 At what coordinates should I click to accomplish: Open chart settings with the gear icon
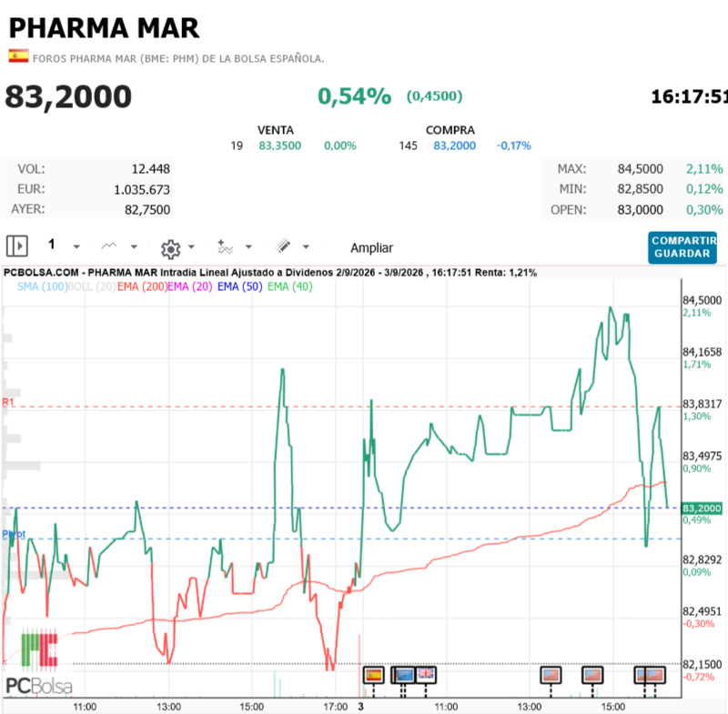170,249
